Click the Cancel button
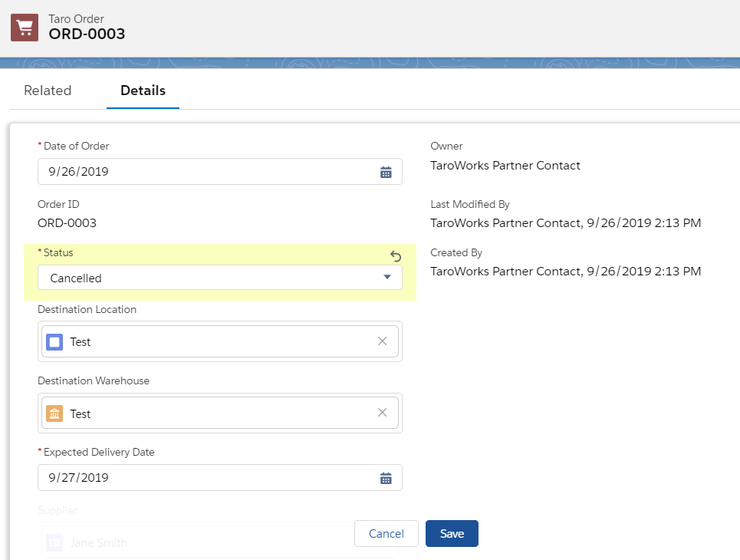 (386, 533)
